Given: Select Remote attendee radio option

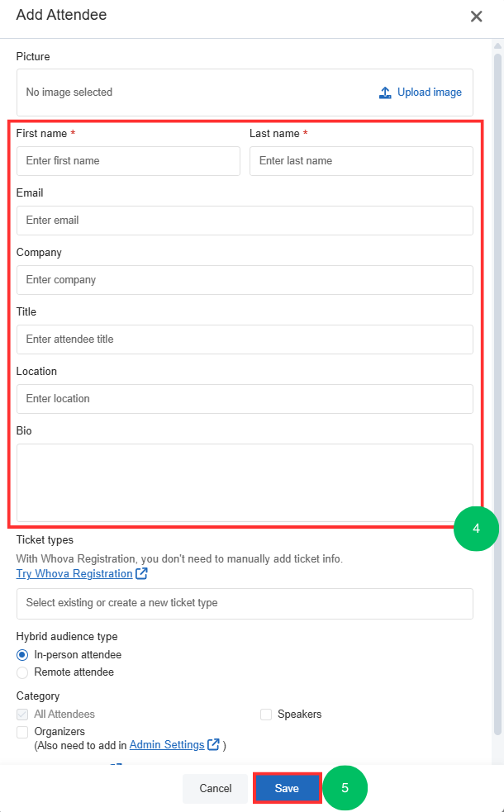Looking at the screenshot, I should (22, 672).
